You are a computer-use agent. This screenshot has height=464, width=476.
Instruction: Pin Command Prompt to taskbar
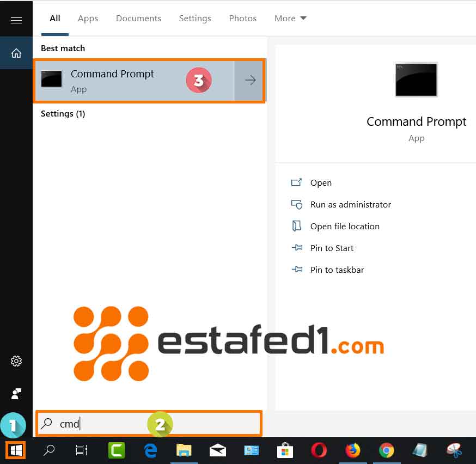click(337, 270)
